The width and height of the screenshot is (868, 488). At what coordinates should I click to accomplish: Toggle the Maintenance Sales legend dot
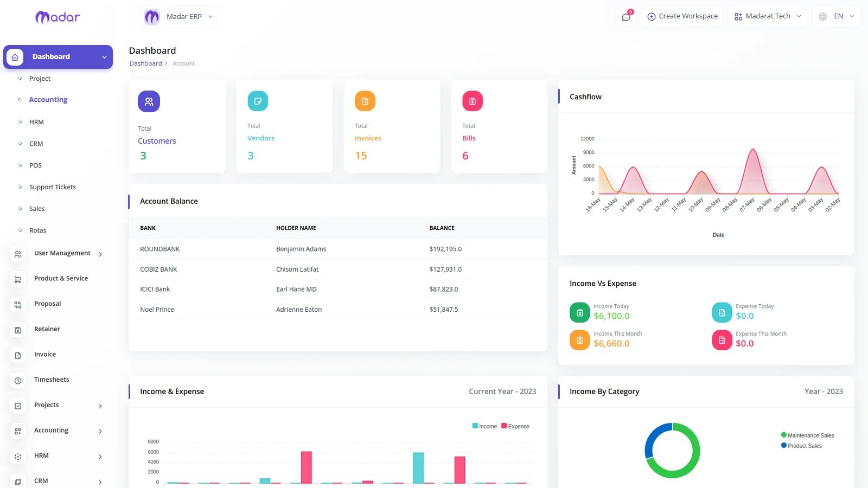(784, 435)
